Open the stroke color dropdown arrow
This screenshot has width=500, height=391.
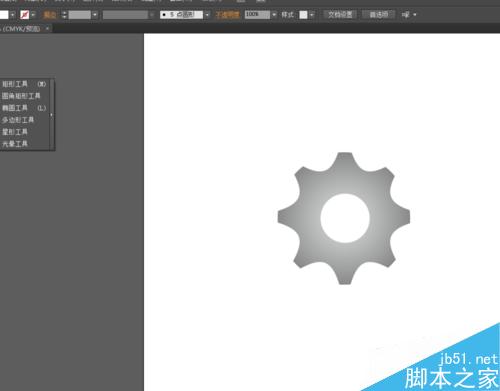pos(33,15)
